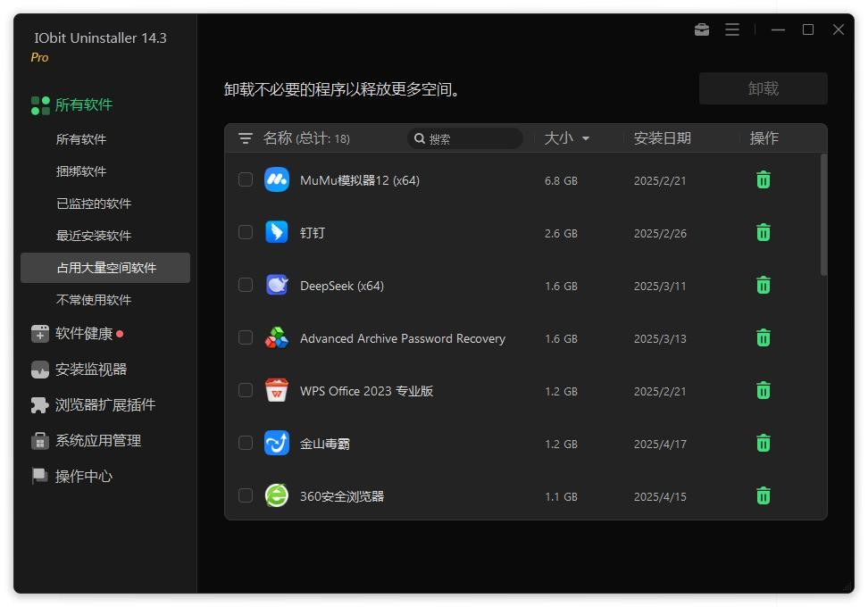868x607 pixels.
Task: Click the DeepSeek whale icon
Action: pyautogui.click(x=276, y=285)
